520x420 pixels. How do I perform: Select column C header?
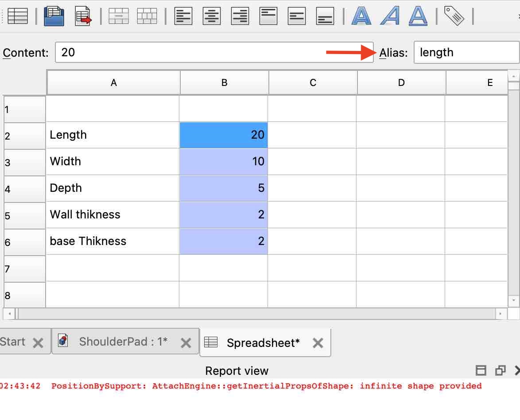[x=313, y=83]
